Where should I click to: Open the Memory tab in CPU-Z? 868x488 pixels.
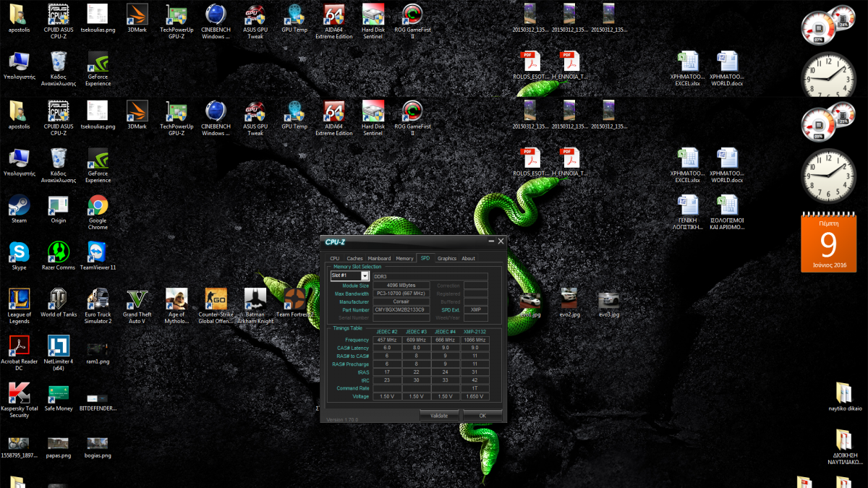[x=405, y=258]
